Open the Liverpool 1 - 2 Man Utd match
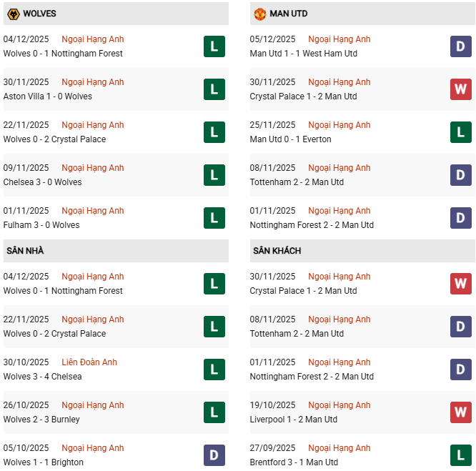This screenshot has height=471, width=476. pyautogui.click(x=293, y=420)
